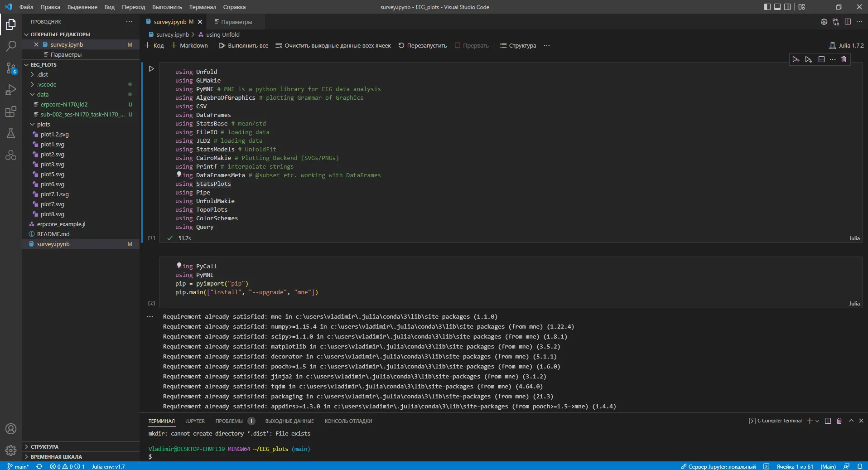Open the diff/compare changes icon in editor title
Screen dimensions: 868x470
pyautogui.click(x=836, y=22)
